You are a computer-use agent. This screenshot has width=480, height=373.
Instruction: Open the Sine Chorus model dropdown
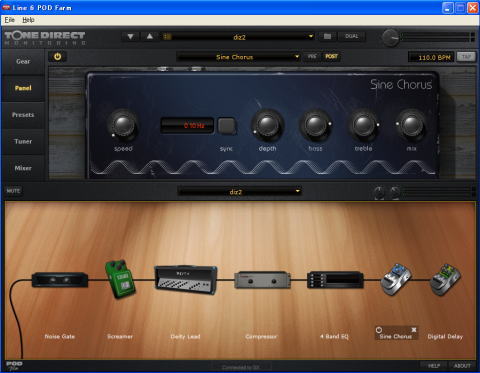239,57
